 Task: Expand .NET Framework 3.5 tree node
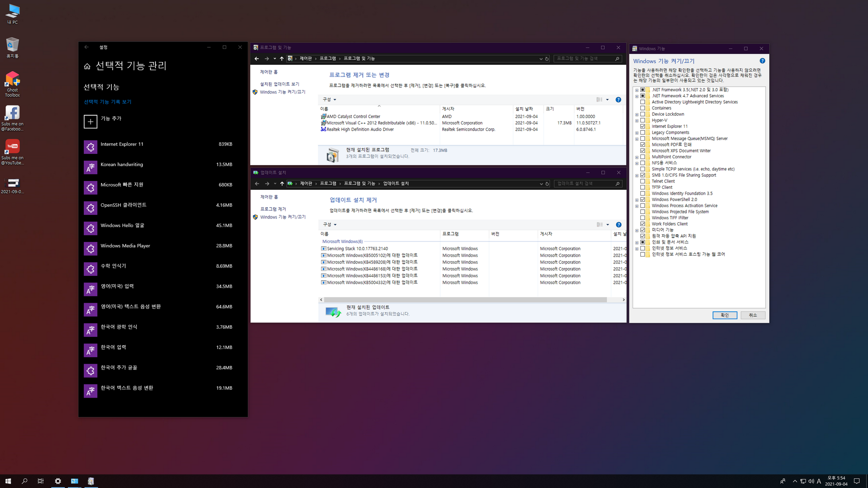pyautogui.click(x=637, y=90)
